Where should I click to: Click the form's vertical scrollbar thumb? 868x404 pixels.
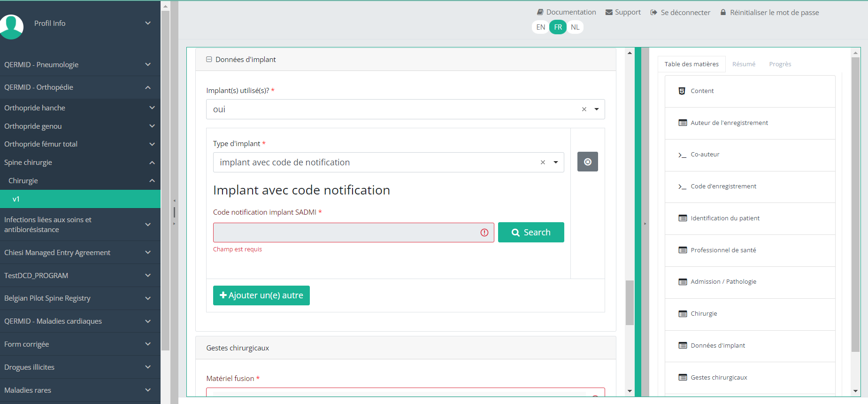[x=630, y=303]
